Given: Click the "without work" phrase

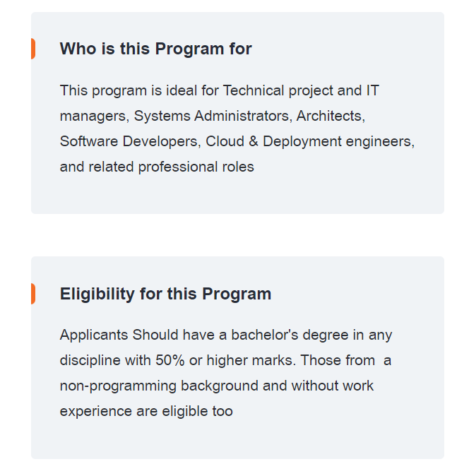Looking at the screenshot, I should pos(333,386).
